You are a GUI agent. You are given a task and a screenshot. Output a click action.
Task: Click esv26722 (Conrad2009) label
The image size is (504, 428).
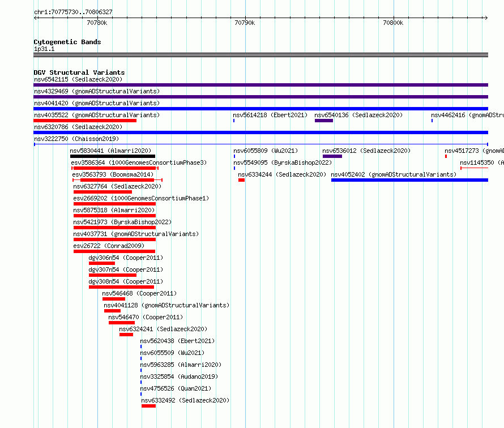(x=109, y=246)
